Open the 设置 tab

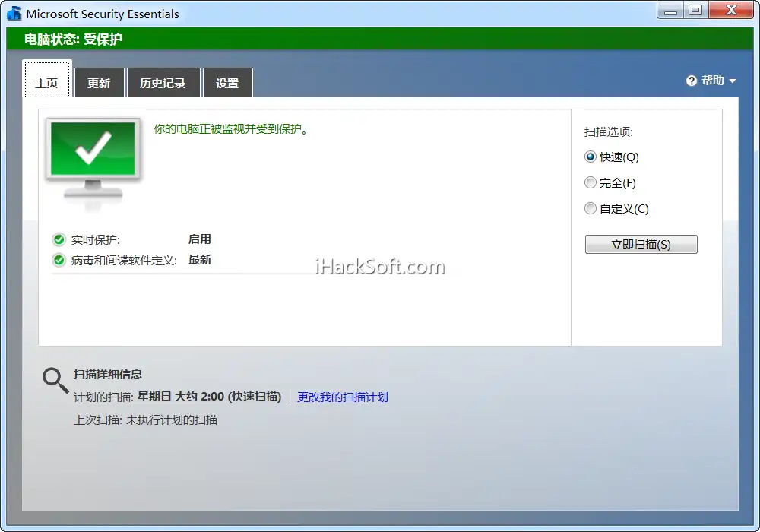pos(227,83)
